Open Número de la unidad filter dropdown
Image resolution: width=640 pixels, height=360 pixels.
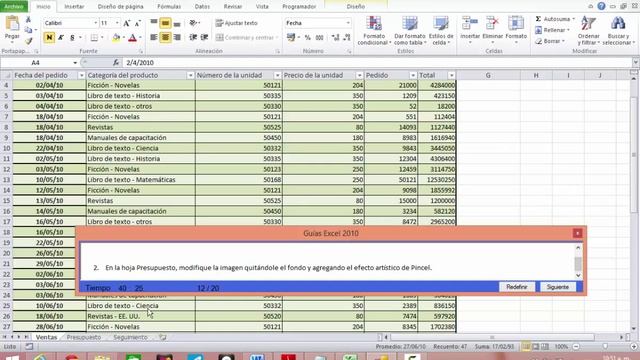277,76
